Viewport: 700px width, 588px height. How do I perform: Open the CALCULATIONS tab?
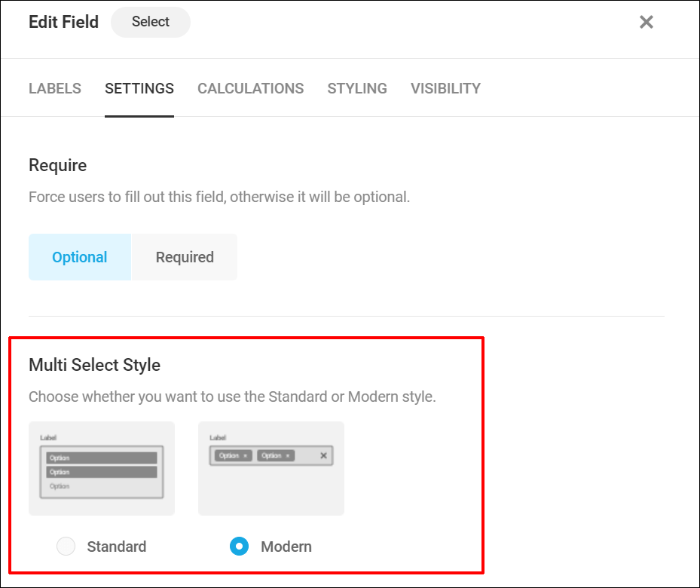(x=250, y=88)
